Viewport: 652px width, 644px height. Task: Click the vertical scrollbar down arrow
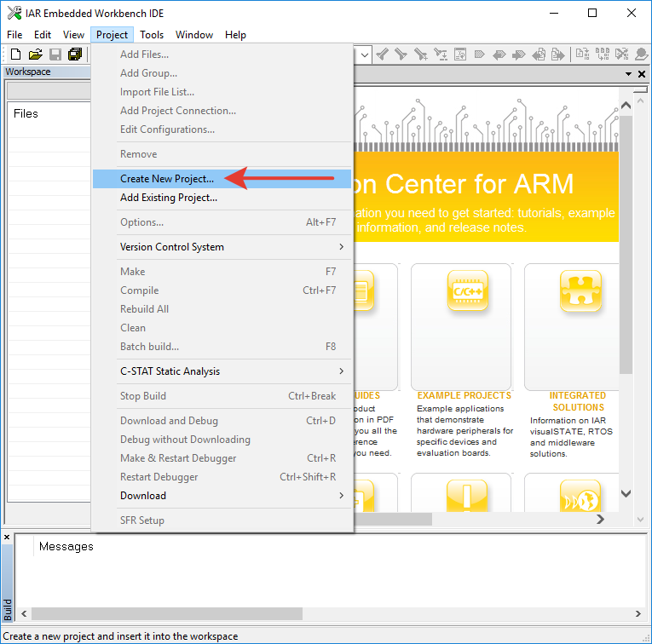click(626, 493)
